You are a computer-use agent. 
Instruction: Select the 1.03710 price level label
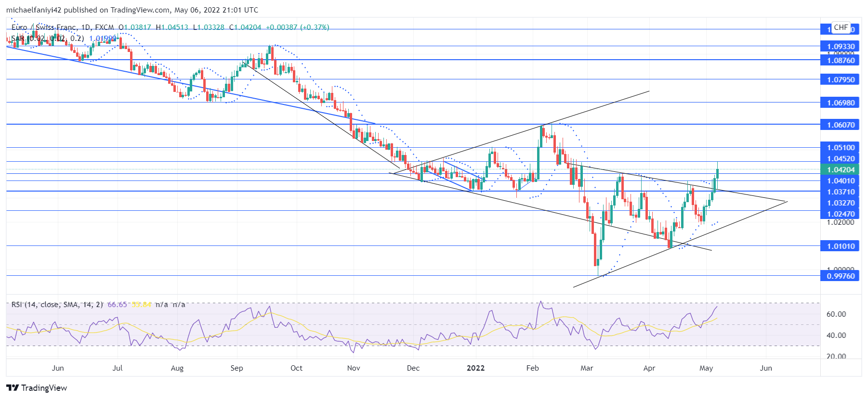coord(840,192)
